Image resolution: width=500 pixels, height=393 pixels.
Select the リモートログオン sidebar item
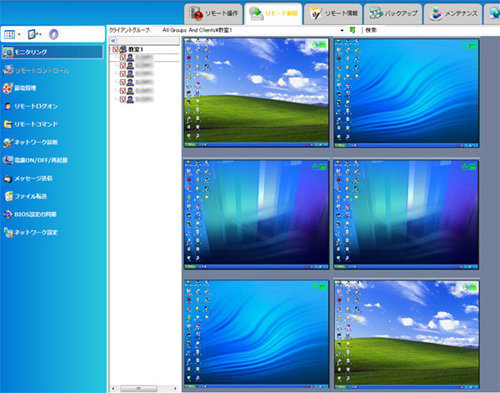[31, 106]
